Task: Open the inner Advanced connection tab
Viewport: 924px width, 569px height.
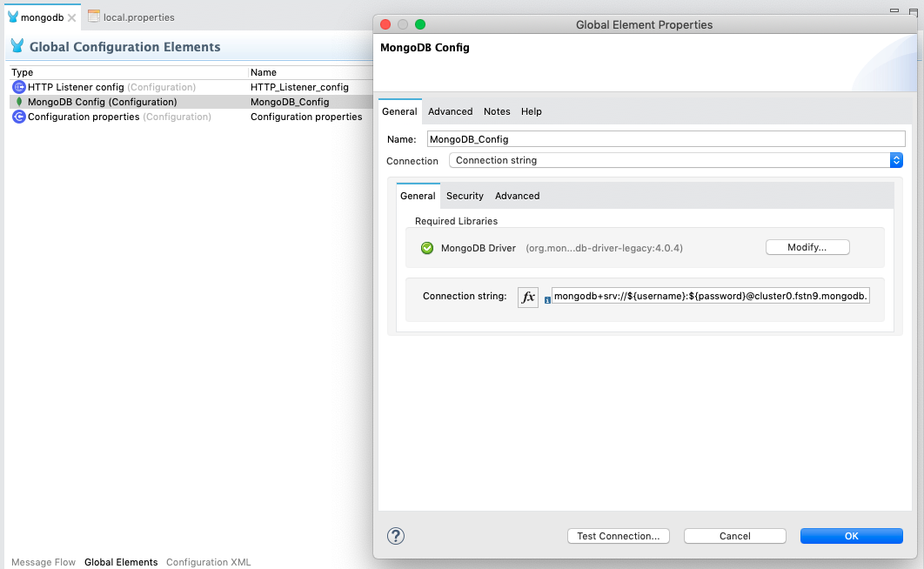Action: click(517, 196)
